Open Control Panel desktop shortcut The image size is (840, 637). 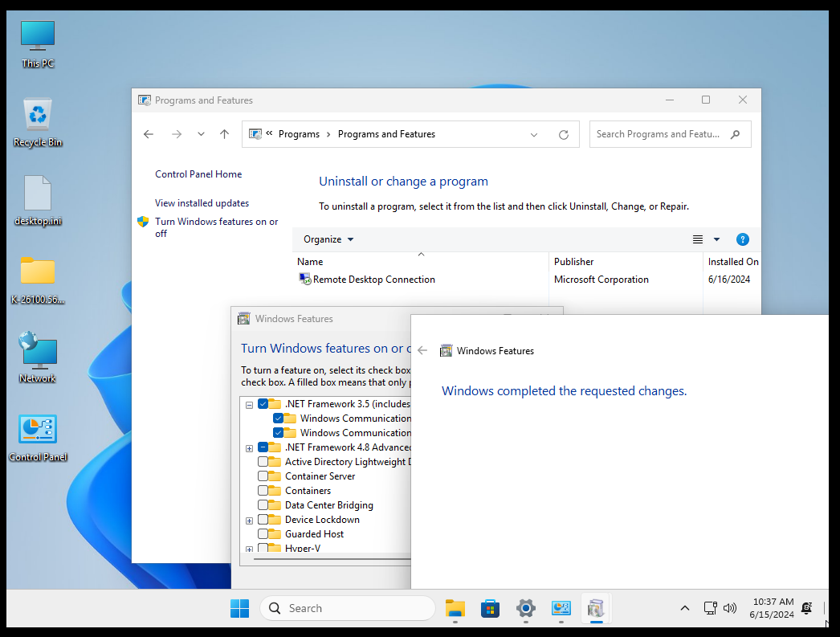[x=38, y=438]
